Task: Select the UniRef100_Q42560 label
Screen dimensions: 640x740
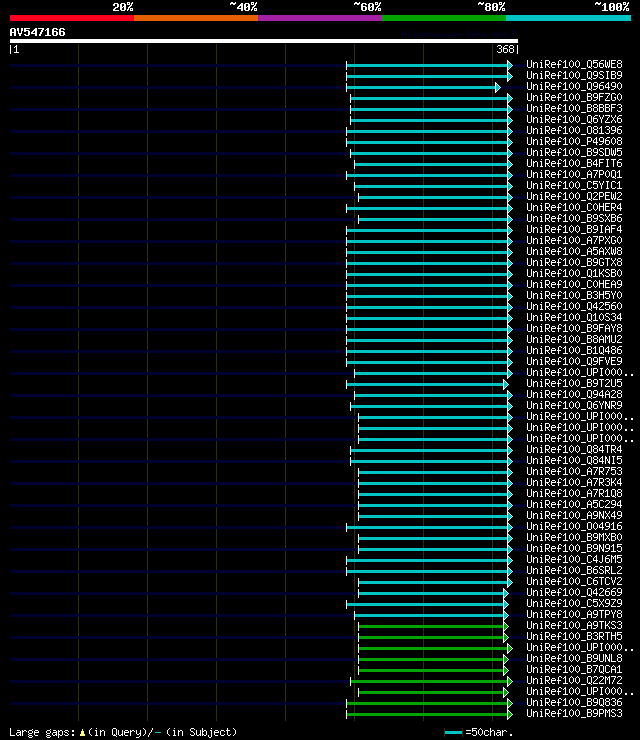Action: [574, 306]
